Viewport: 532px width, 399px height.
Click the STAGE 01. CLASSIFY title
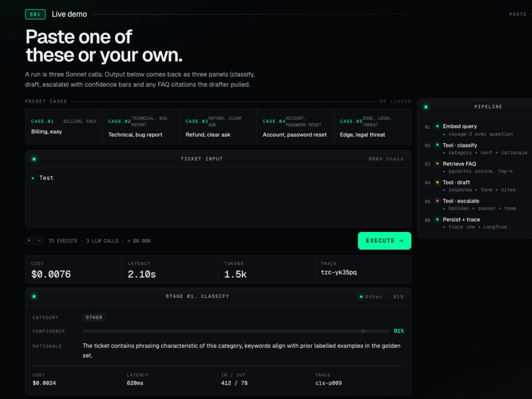click(197, 296)
